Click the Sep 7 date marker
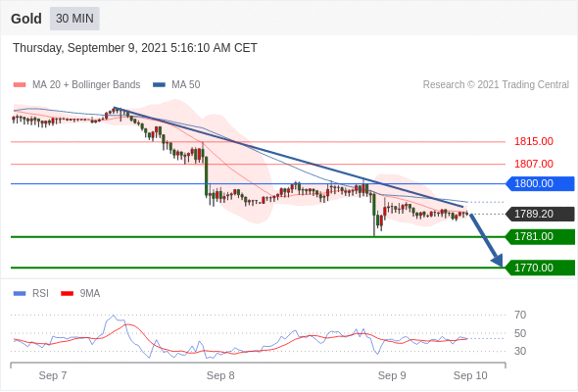 pyautogui.click(x=53, y=375)
